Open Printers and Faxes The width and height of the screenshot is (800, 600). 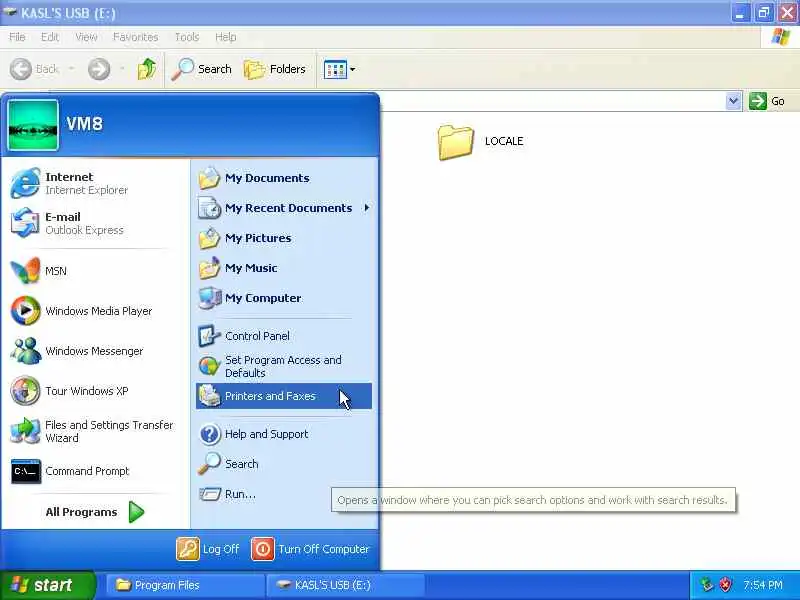pyautogui.click(x=284, y=396)
